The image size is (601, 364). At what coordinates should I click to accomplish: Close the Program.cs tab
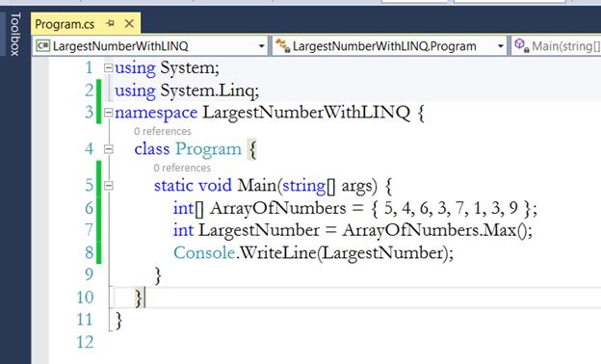coord(130,24)
